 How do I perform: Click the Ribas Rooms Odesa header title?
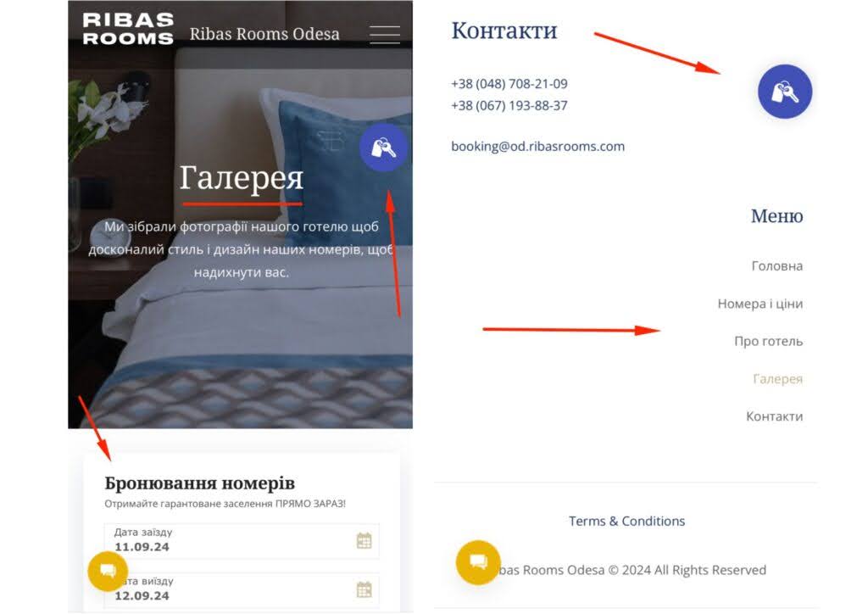pos(264,34)
